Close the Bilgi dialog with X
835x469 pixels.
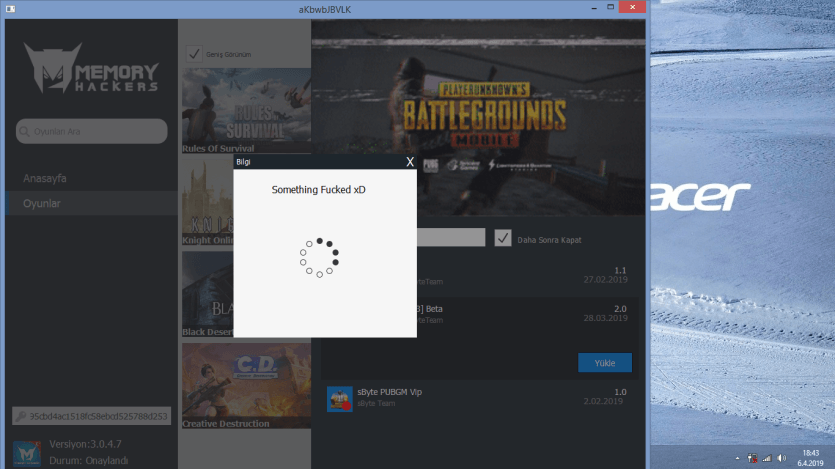point(410,162)
